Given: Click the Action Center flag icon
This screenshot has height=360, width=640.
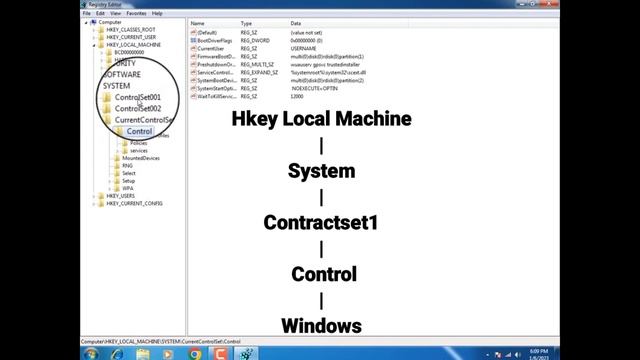Looking at the screenshot, I should coord(498,355).
